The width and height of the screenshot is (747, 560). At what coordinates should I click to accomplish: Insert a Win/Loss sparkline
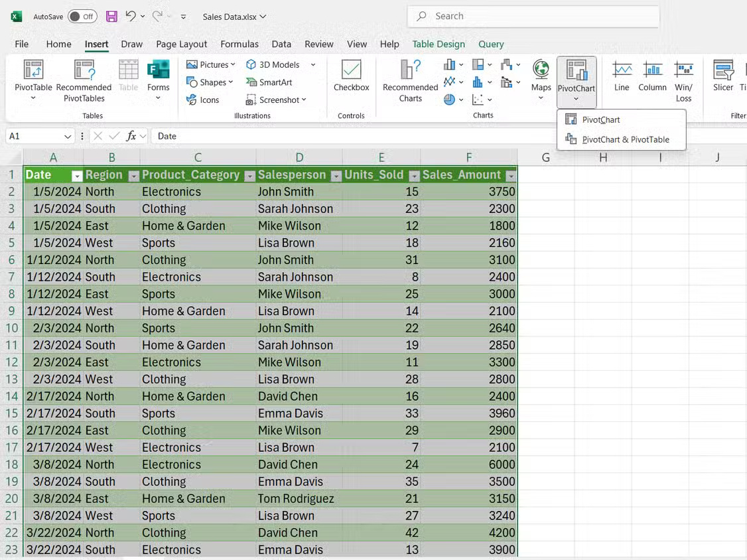pos(684,76)
